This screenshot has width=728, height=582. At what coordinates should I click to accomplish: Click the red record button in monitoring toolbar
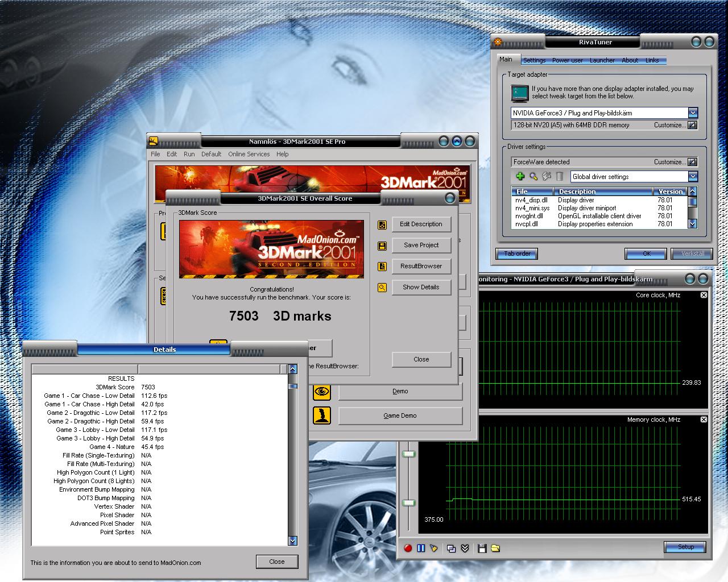(x=408, y=548)
